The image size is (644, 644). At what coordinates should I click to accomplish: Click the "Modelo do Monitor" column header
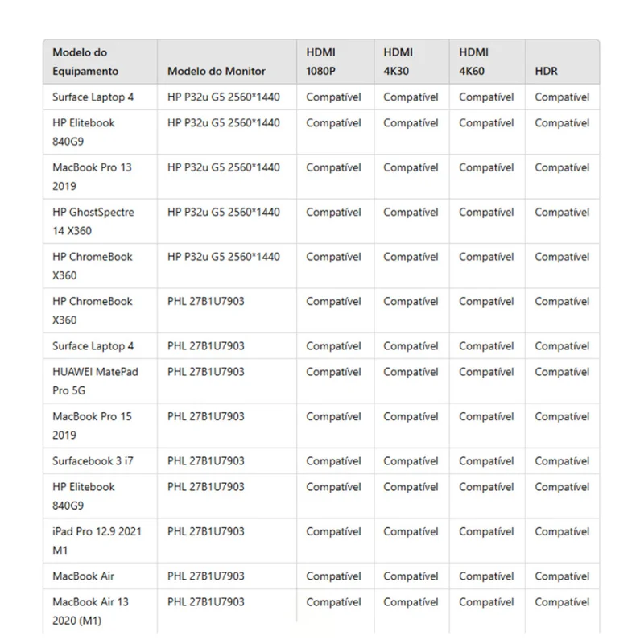(227, 62)
